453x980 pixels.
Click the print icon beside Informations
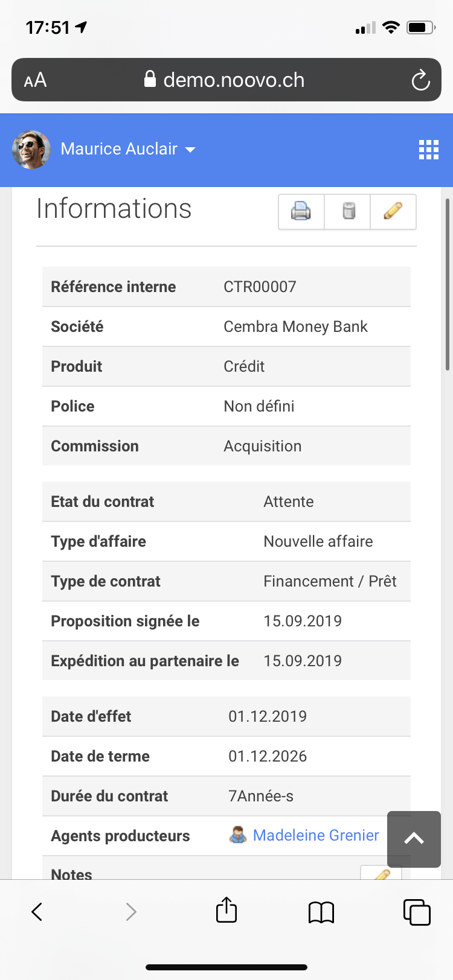301,212
